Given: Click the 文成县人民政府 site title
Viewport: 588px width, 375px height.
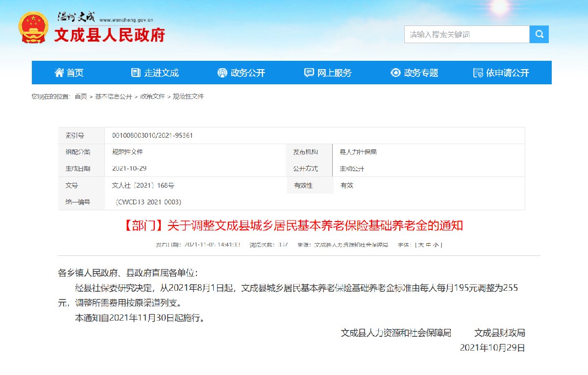Looking at the screenshot, I should (x=109, y=35).
